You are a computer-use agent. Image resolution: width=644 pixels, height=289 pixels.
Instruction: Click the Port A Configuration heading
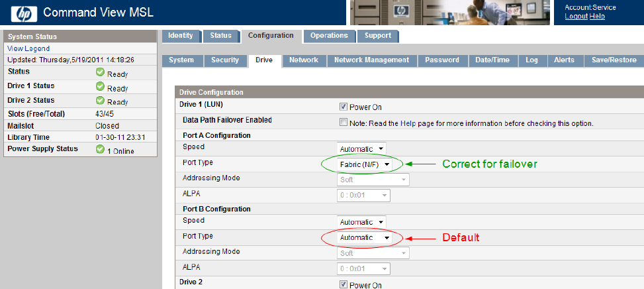click(x=216, y=135)
